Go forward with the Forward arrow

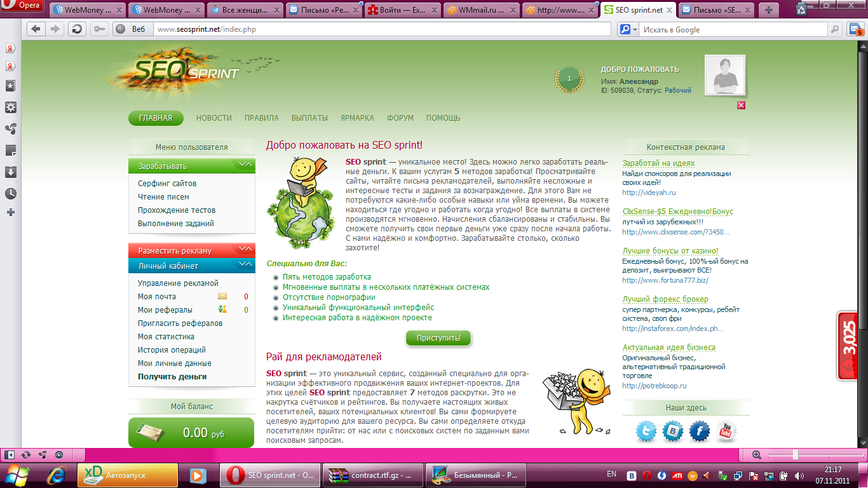coord(55,29)
